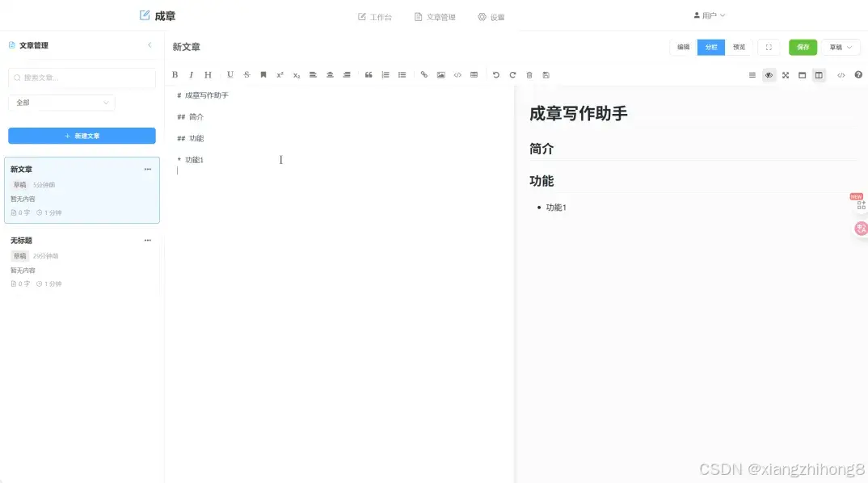Viewport: 868px width, 483px height.
Task: Insert a table
Action: coord(474,74)
